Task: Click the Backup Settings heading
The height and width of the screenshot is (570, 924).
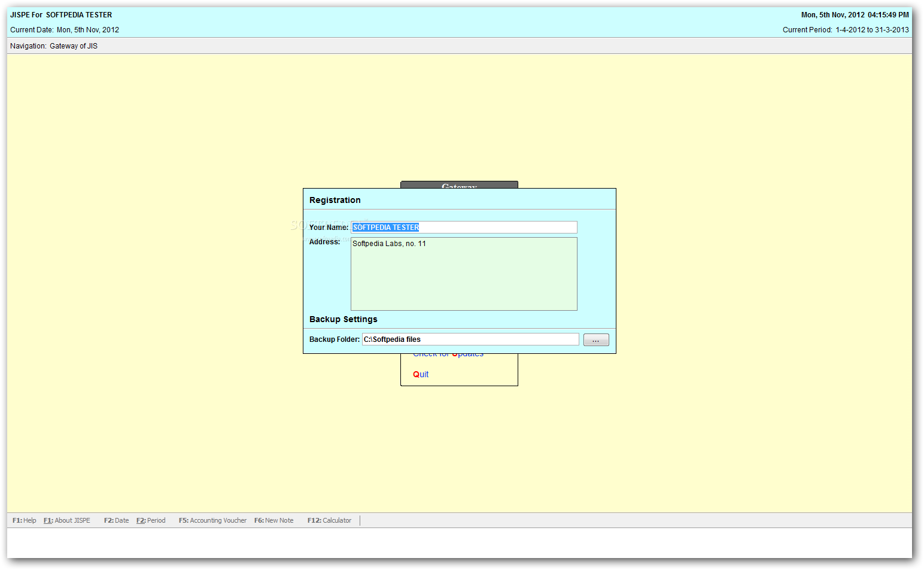Action: coord(344,319)
